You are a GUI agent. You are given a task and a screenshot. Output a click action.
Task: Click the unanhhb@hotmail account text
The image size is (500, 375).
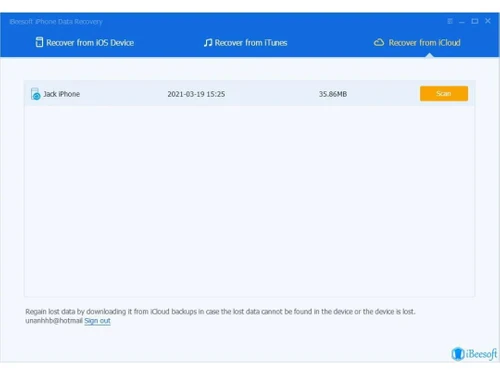point(54,321)
